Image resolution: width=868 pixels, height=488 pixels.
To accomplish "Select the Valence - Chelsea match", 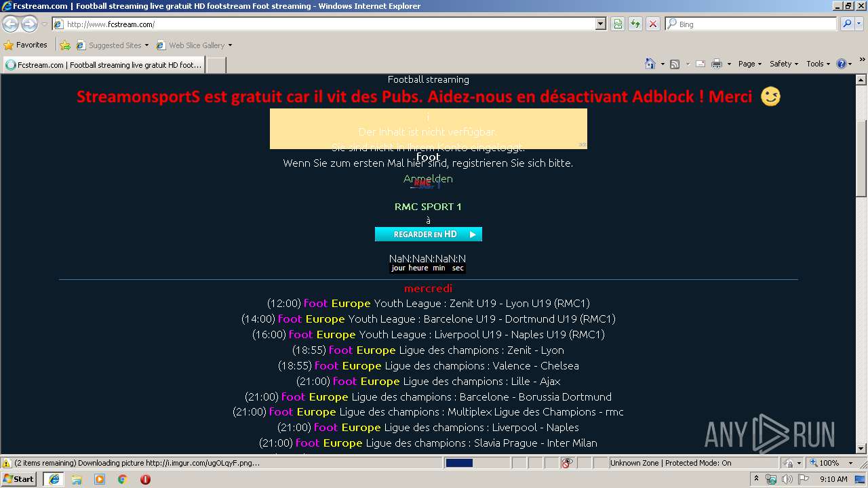I will pyautogui.click(x=428, y=366).
